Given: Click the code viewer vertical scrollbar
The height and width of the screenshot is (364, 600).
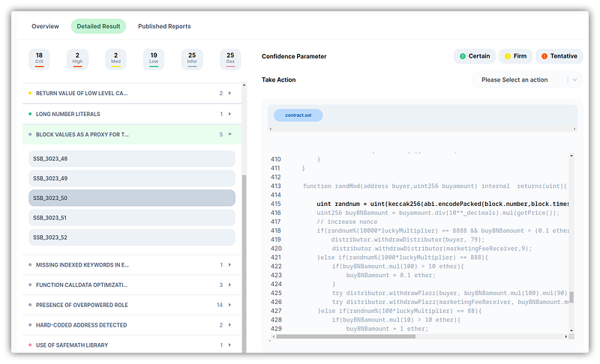Looking at the screenshot, I should [x=572, y=297].
